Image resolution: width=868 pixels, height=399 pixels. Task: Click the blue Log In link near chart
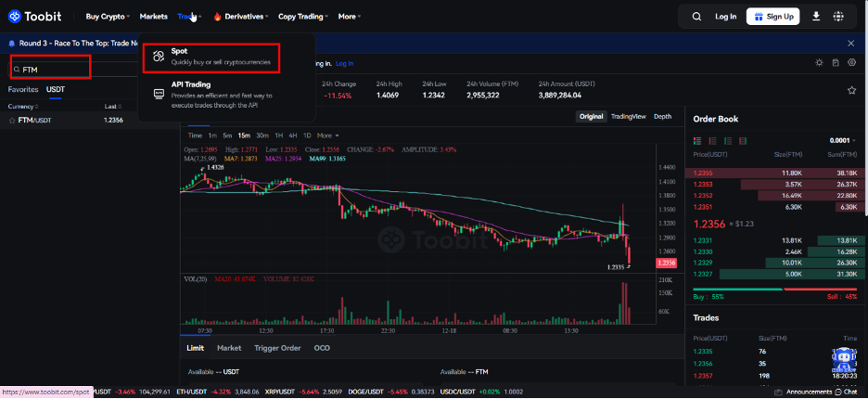pyautogui.click(x=344, y=64)
